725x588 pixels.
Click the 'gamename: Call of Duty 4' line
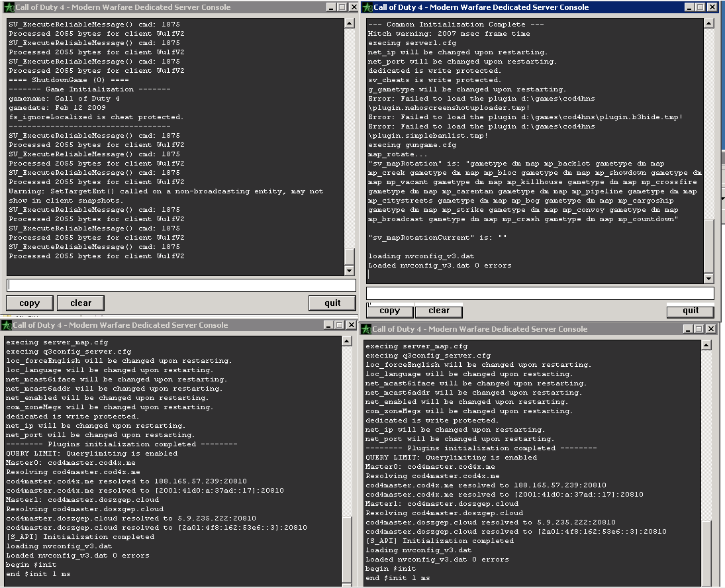(64, 99)
